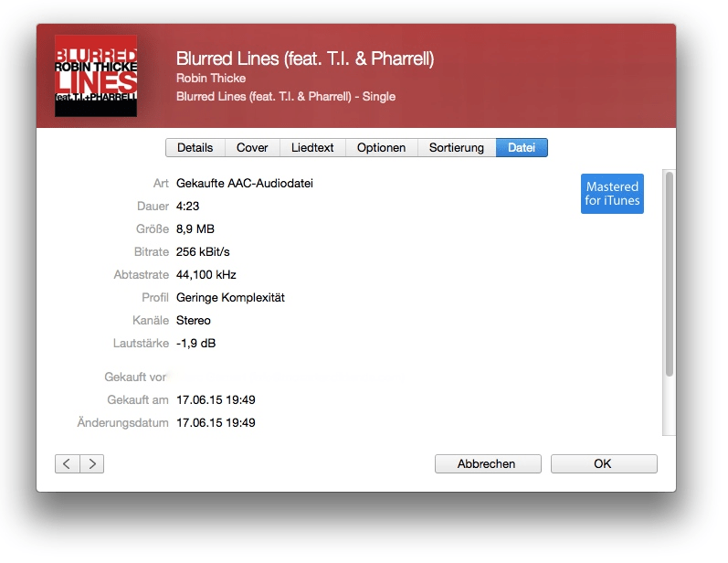Click the vertical scrollbar thumb
The image size is (728, 563).
[x=669, y=273]
